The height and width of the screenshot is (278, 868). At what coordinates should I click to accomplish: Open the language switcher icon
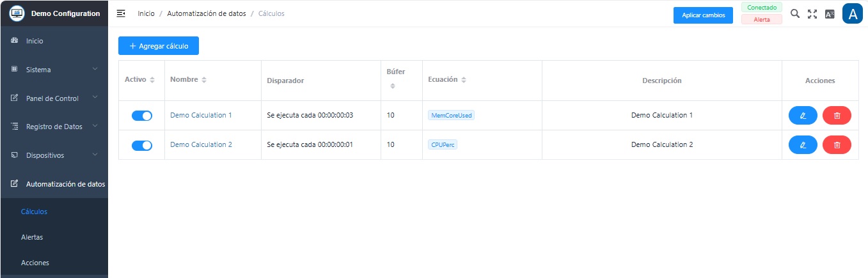(830, 13)
